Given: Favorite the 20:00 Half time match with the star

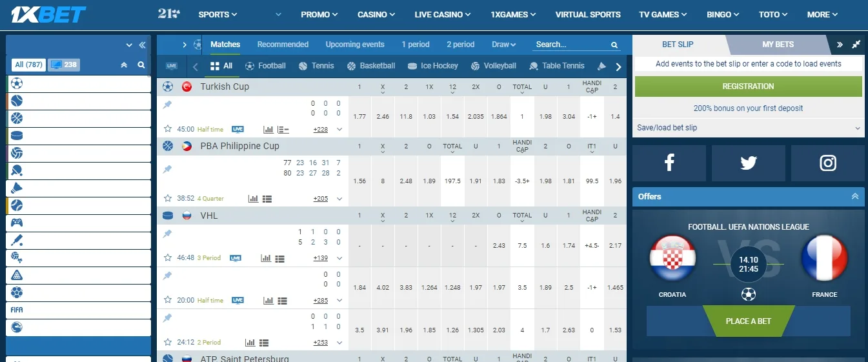Looking at the screenshot, I should pos(168,300).
